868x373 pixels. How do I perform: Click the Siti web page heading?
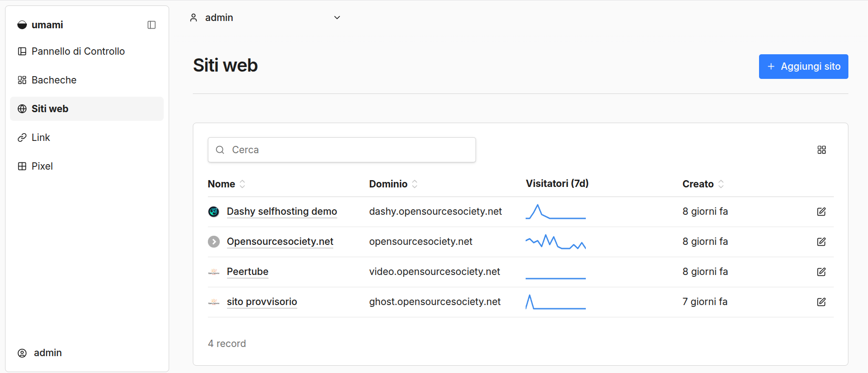point(225,65)
